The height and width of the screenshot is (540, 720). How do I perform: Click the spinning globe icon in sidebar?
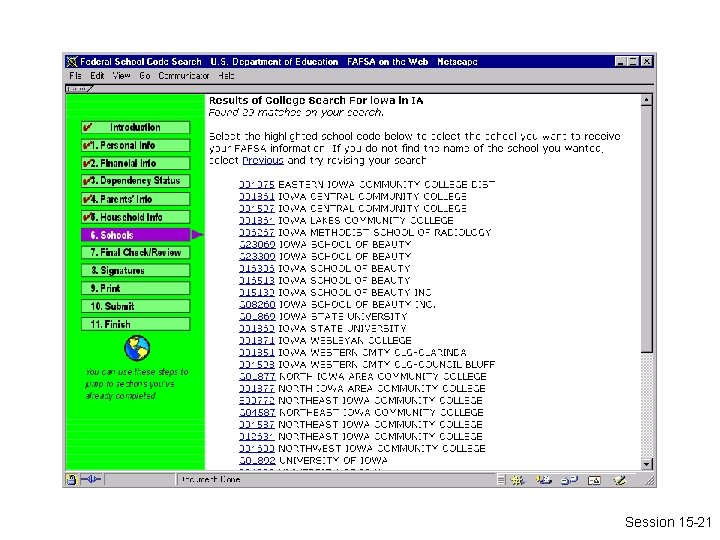[137, 348]
